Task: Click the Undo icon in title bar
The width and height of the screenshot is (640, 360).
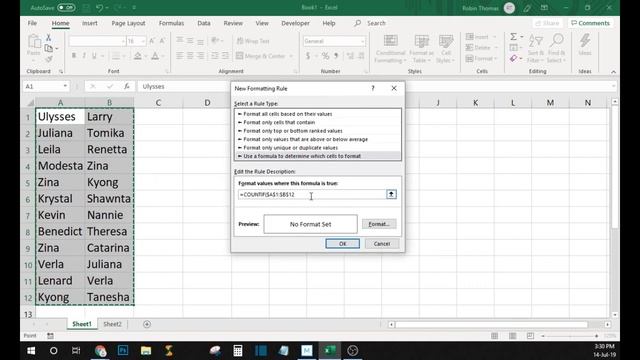Action: (99, 7)
